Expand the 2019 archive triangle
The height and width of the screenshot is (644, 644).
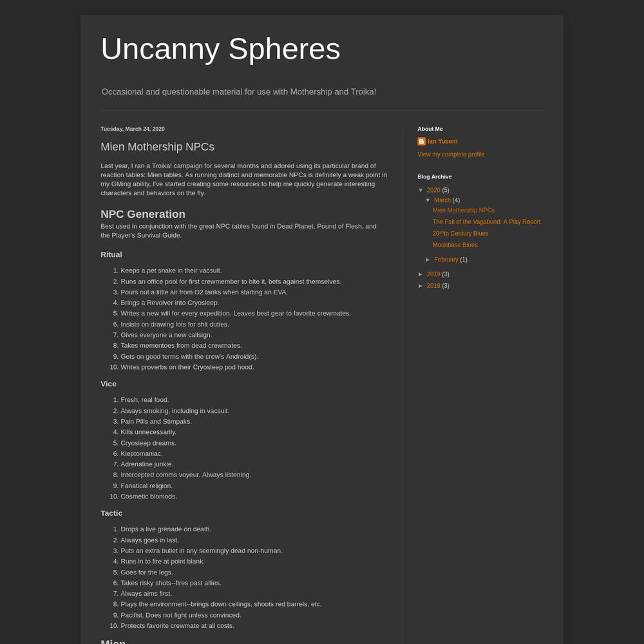pos(421,274)
